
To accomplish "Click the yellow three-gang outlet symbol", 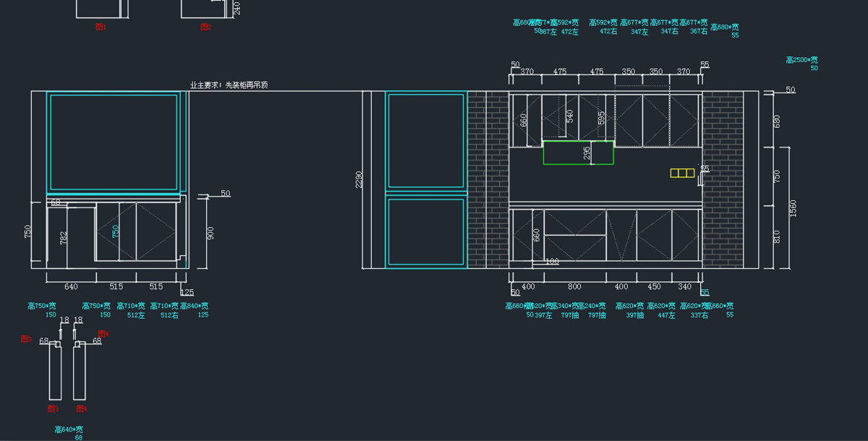I will coord(682,173).
